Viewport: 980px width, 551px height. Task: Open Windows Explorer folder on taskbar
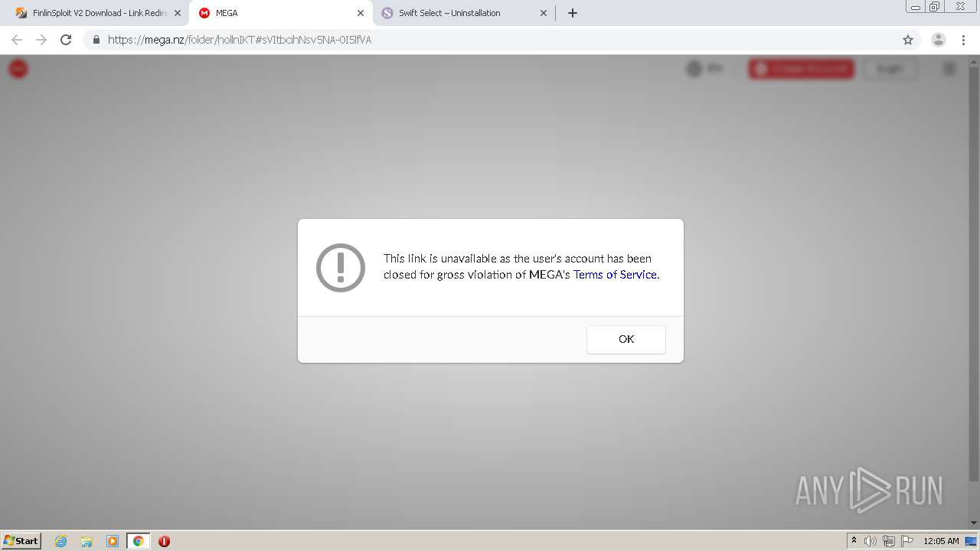point(87,541)
